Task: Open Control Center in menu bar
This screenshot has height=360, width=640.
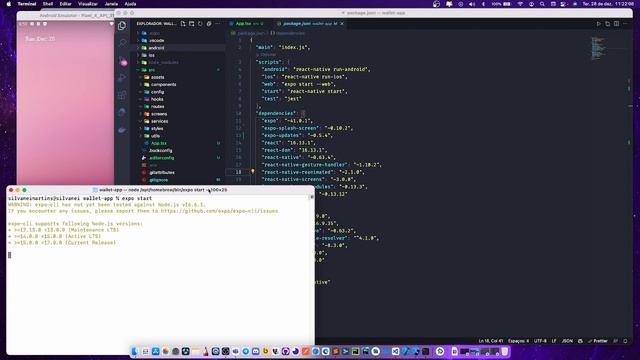Action: [564, 4]
